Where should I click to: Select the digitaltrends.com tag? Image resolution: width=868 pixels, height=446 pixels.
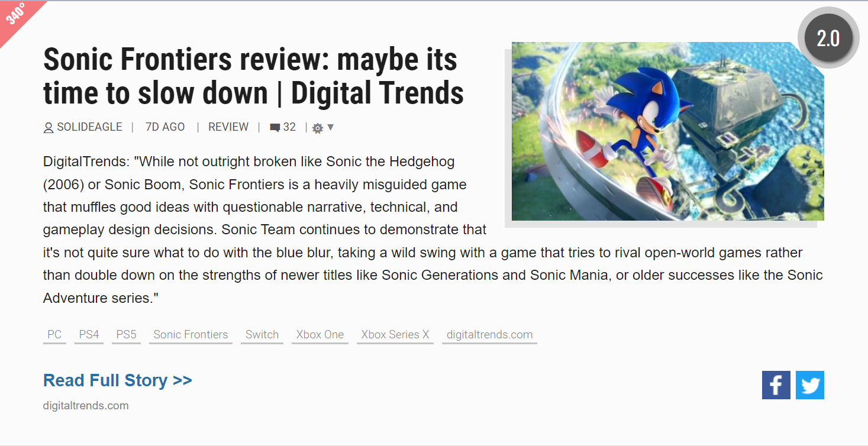[x=489, y=335]
